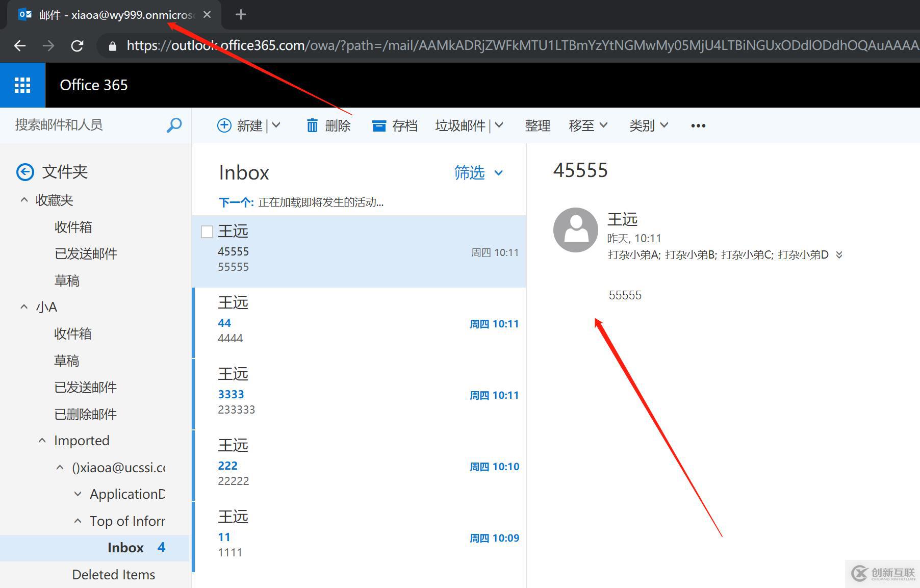This screenshot has height=588, width=920.
Task: Collapse the 小A mailbox tree
Action: [24, 307]
